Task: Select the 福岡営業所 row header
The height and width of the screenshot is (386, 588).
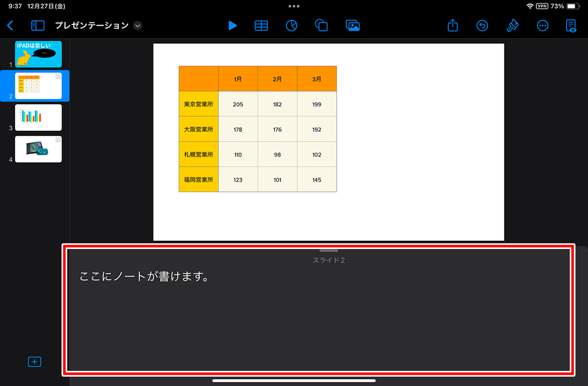Action: point(198,179)
